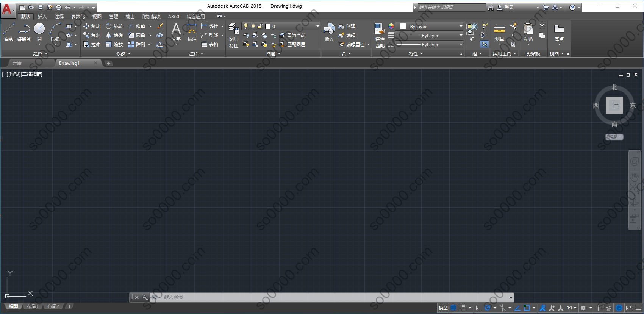Toggle object snap square icon in status bar
The height and width of the screenshot is (314, 644).
pos(527,308)
